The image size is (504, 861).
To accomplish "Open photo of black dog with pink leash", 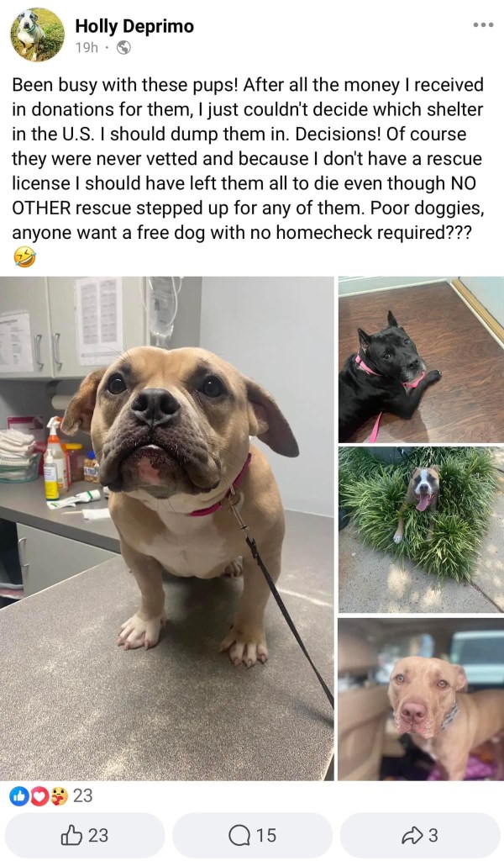I will click(421, 360).
